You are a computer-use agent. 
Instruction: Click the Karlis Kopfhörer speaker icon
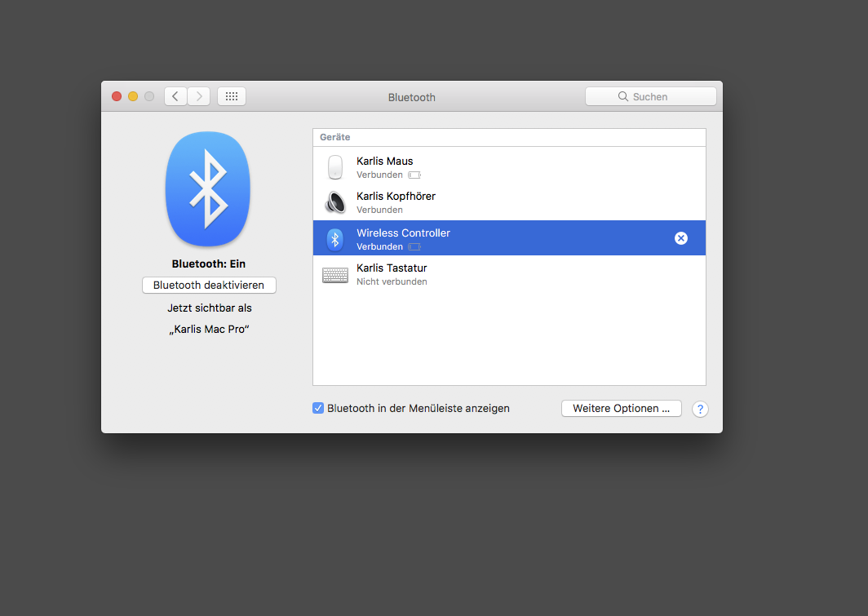[x=335, y=202]
